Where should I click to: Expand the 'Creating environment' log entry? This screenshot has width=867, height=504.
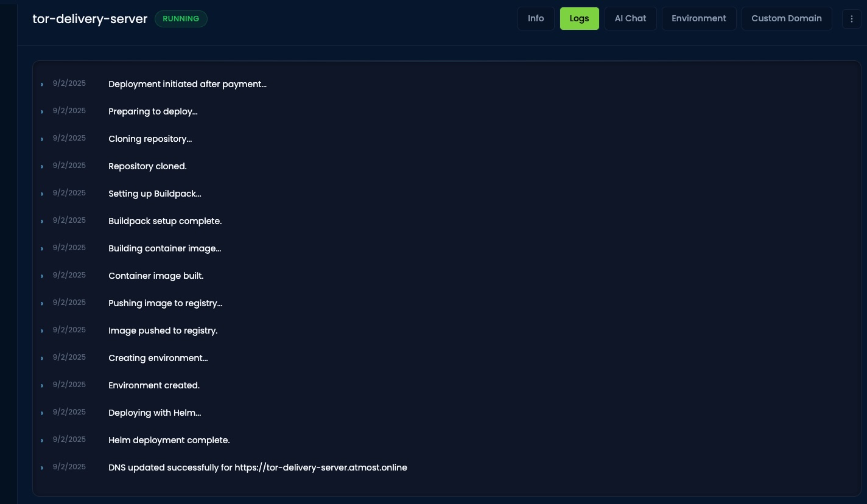pyautogui.click(x=42, y=358)
